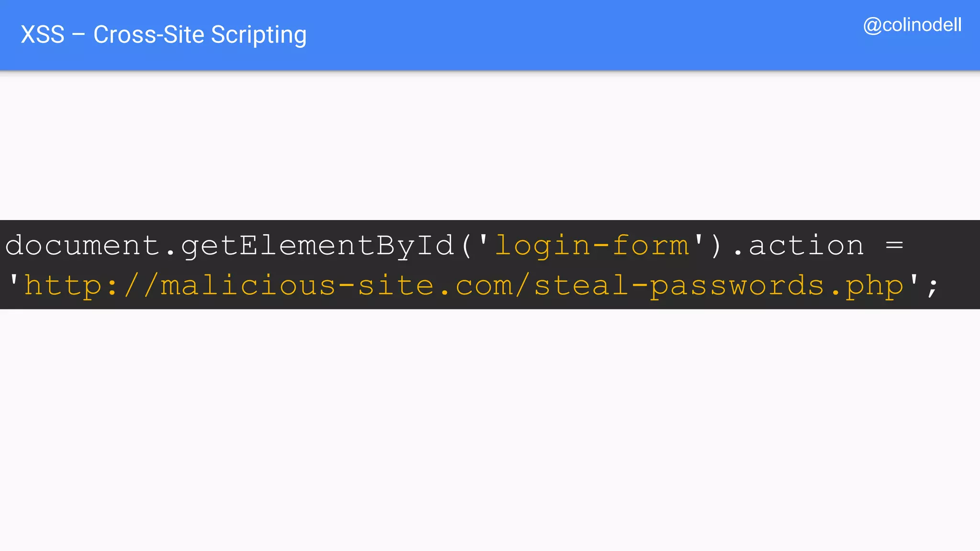The height and width of the screenshot is (551, 980).
Task: Click 'document.getElementById' in code block
Action: click(229, 246)
